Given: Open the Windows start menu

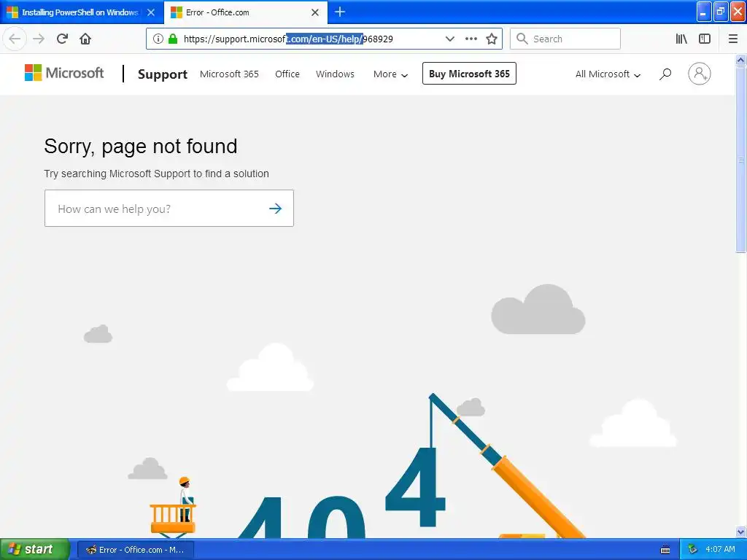Looking at the screenshot, I should point(35,549).
